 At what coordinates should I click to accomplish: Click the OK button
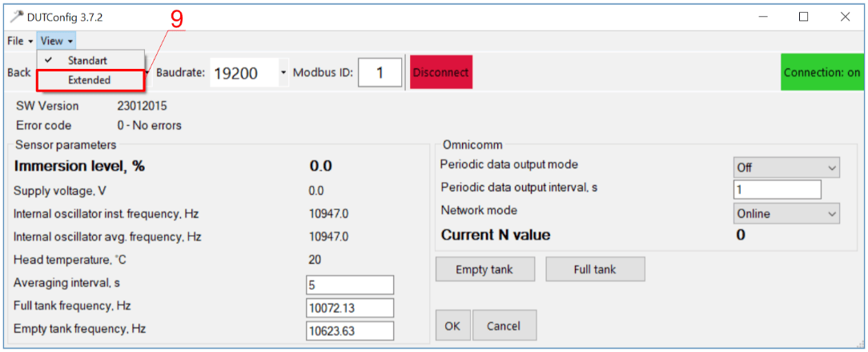(x=452, y=326)
